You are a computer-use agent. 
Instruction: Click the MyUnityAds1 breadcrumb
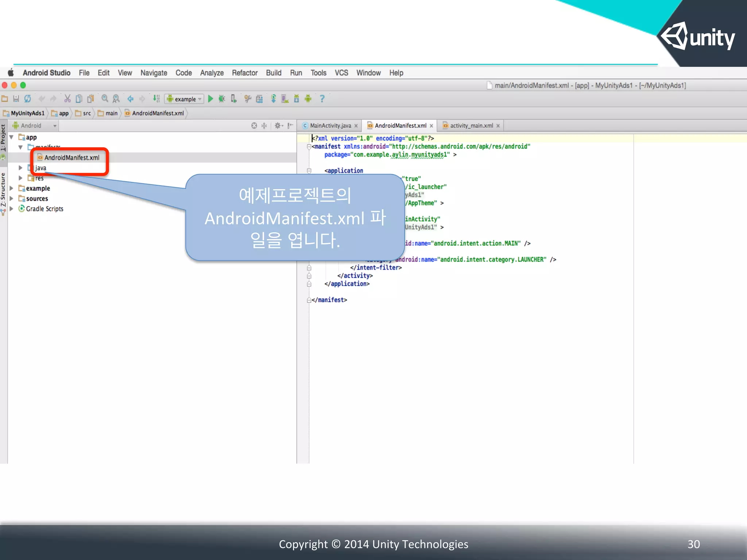(x=24, y=113)
